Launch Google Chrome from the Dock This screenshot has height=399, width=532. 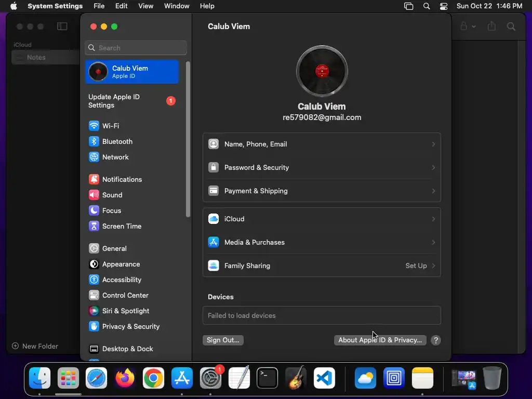click(153, 378)
